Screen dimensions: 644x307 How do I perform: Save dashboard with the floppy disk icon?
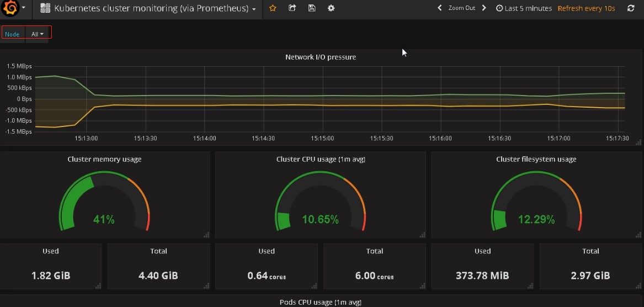[x=312, y=8]
